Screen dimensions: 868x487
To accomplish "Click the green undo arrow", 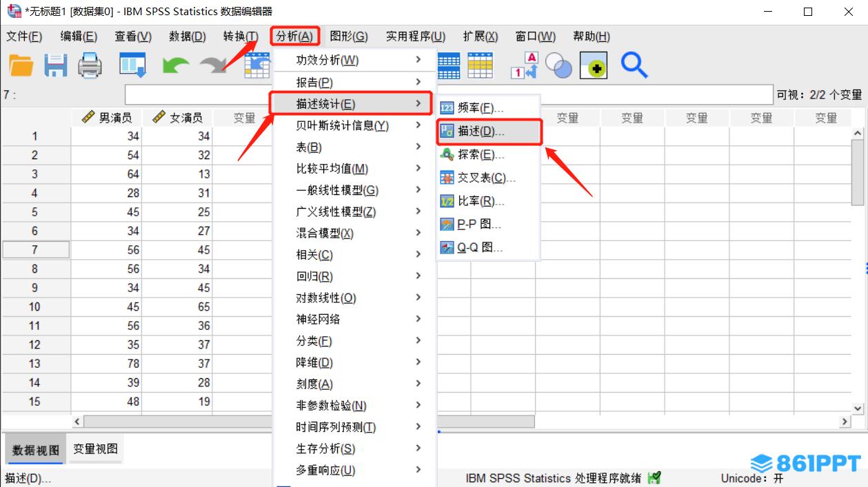I will [176, 65].
